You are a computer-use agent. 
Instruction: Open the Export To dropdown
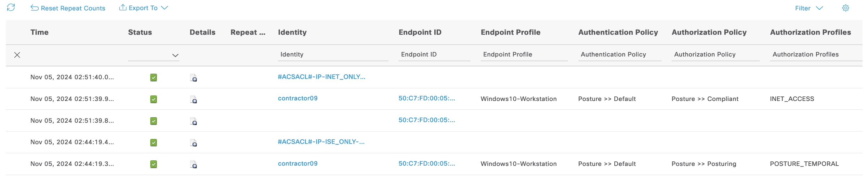pyautogui.click(x=144, y=8)
